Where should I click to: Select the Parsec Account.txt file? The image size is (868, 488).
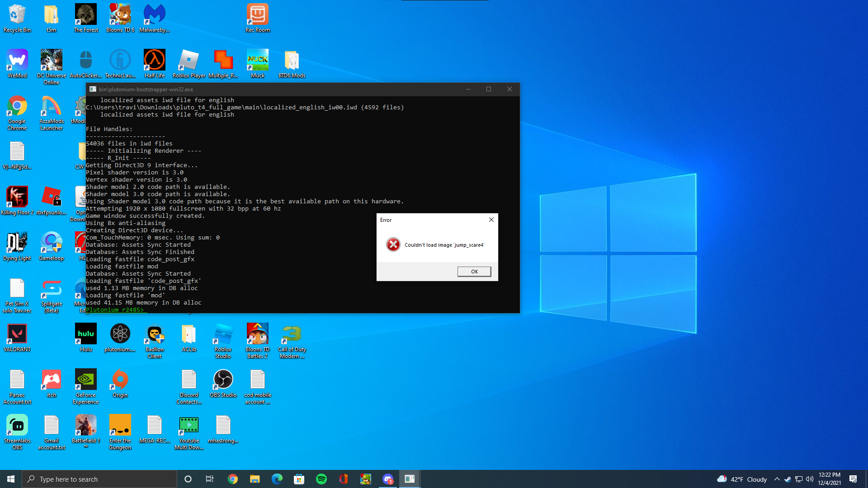click(17, 386)
